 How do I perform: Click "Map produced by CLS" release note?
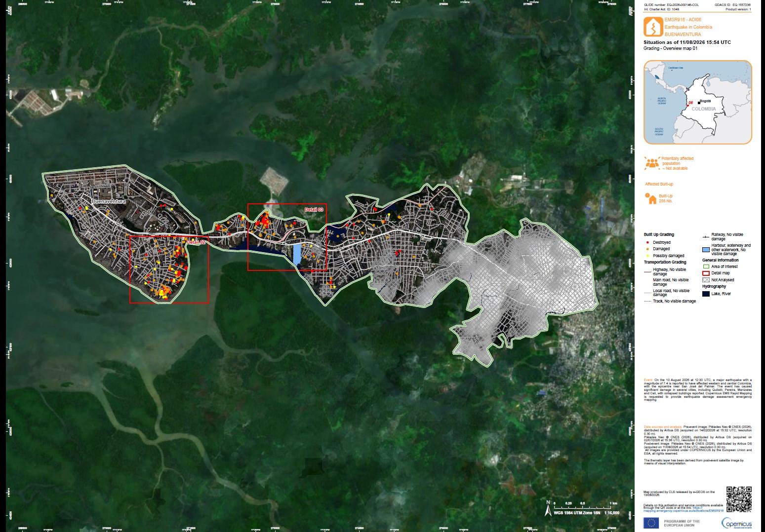tap(679, 494)
